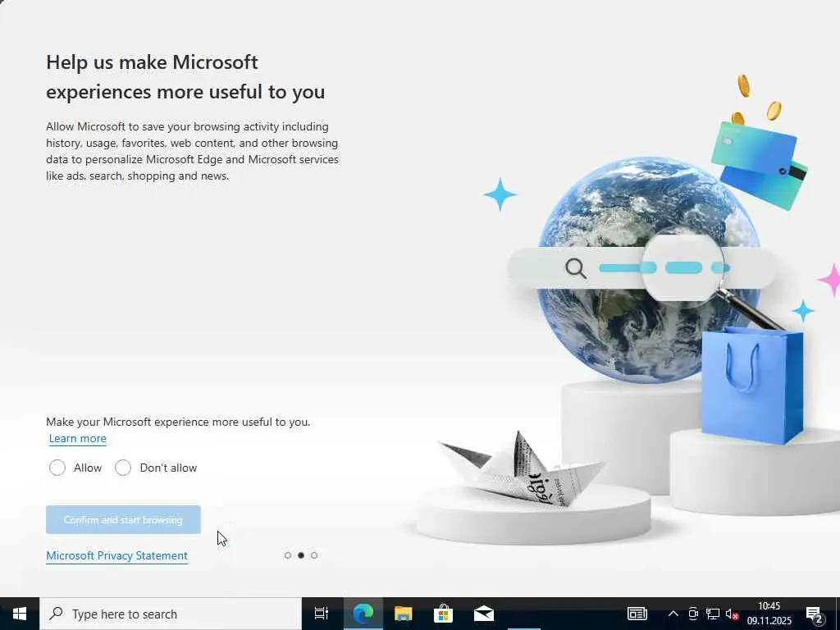
Task: Open Task View from the taskbar
Action: click(x=322, y=614)
